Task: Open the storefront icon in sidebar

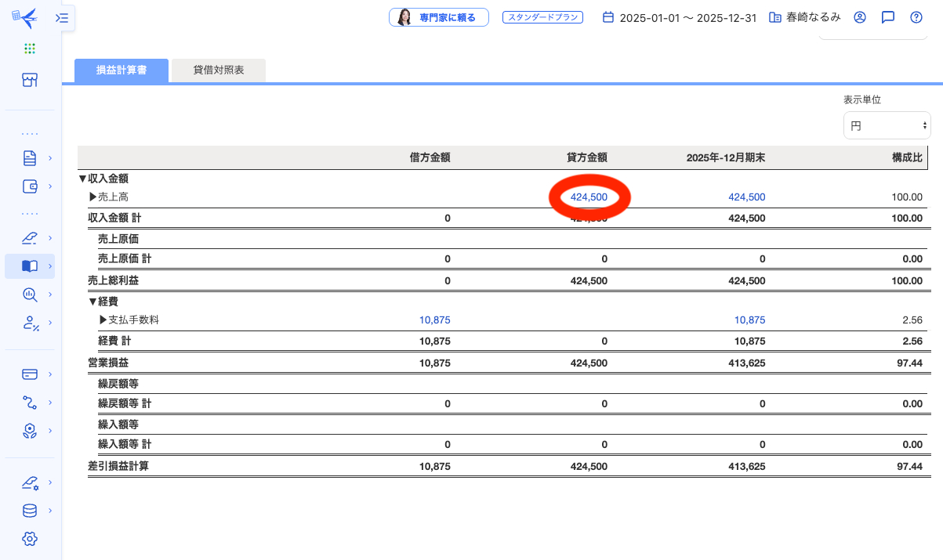Action: [30, 80]
